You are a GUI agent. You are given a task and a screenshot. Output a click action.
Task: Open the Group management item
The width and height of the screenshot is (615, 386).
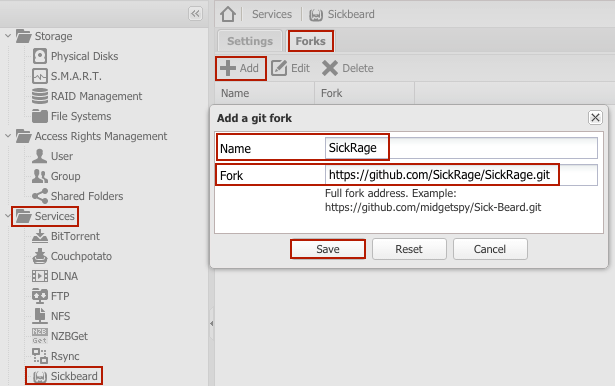pyautogui.click(x=56, y=176)
